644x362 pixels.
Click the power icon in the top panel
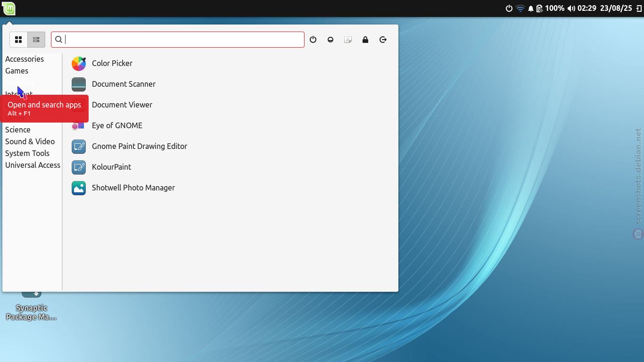(509, 8)
